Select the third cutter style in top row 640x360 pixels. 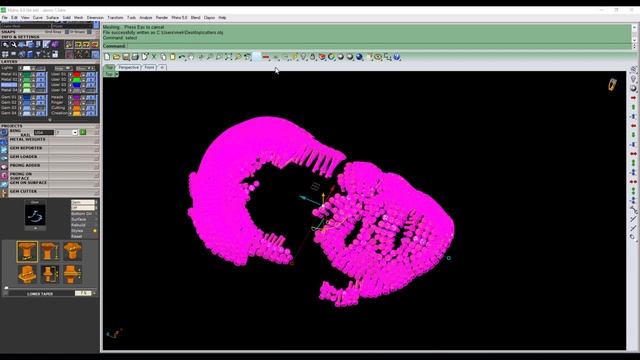point(72,251)
